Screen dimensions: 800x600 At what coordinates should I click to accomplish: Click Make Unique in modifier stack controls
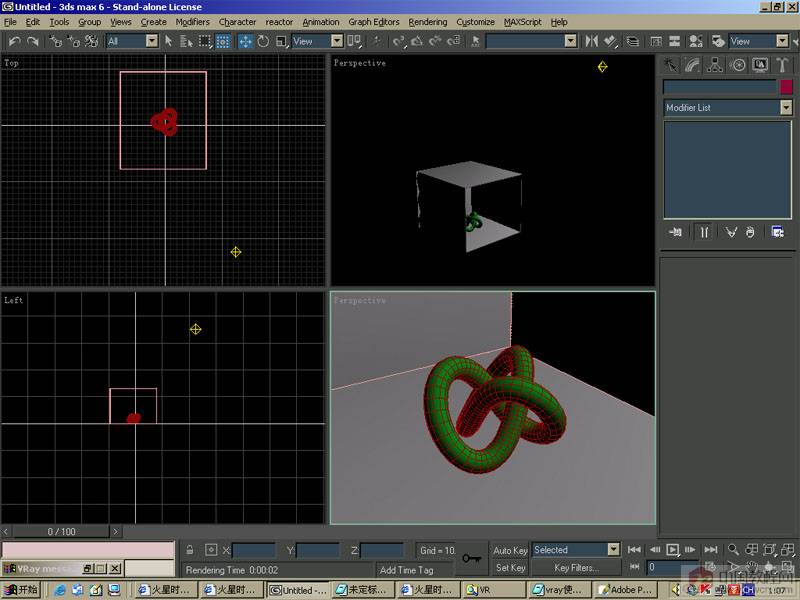(731, 232)
